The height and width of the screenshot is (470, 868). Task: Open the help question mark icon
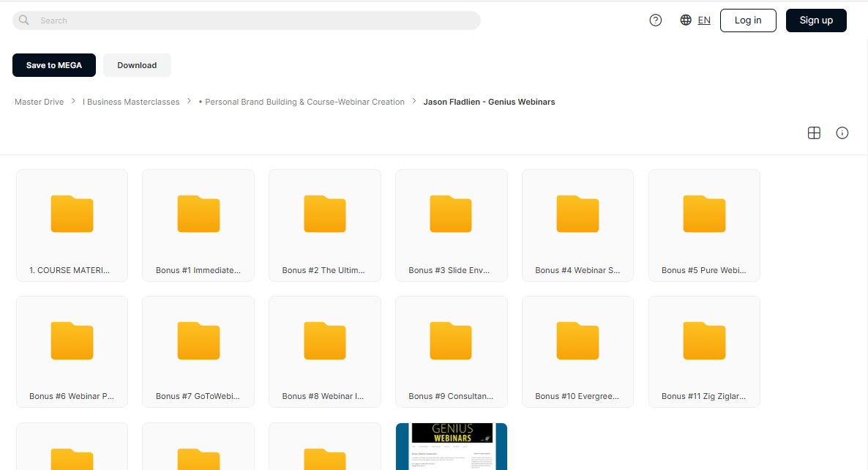(x=656, y=20)
